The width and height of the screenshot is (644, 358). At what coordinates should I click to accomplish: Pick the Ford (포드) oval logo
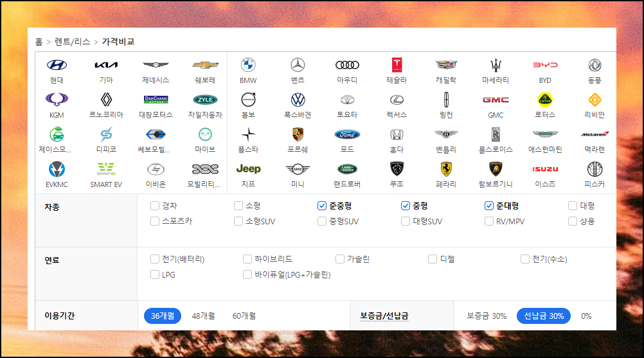pos(347,134)
